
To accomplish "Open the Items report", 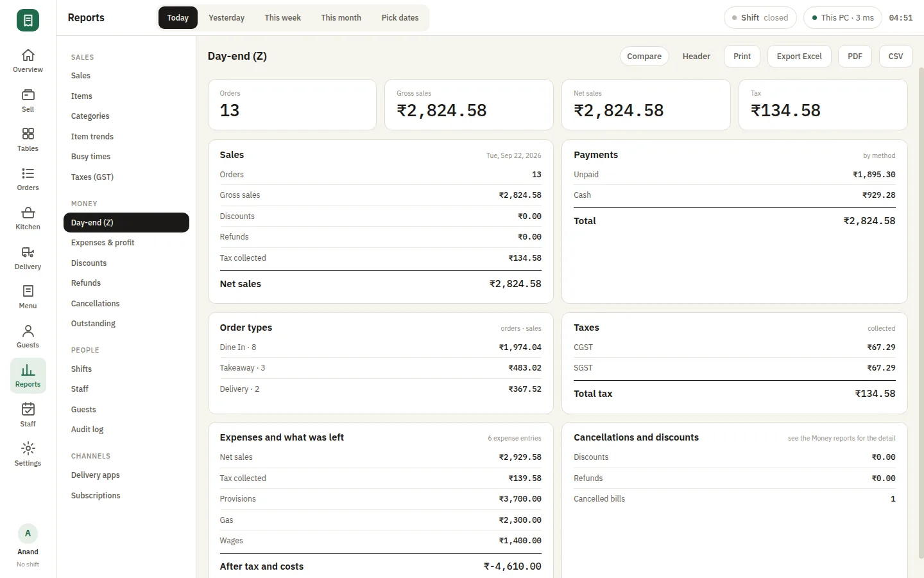I will pos(126,96).
